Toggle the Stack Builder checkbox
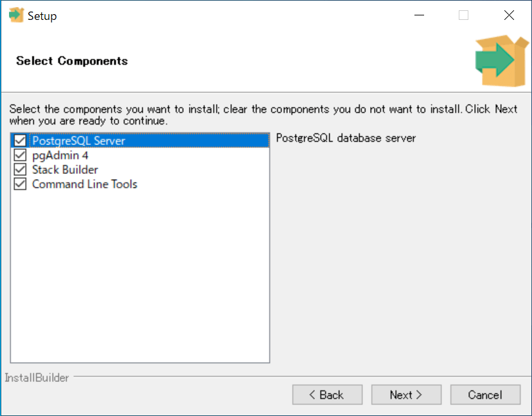Image resolution: width=532 pixels, height=416 pixels. (x=20, y=170)
